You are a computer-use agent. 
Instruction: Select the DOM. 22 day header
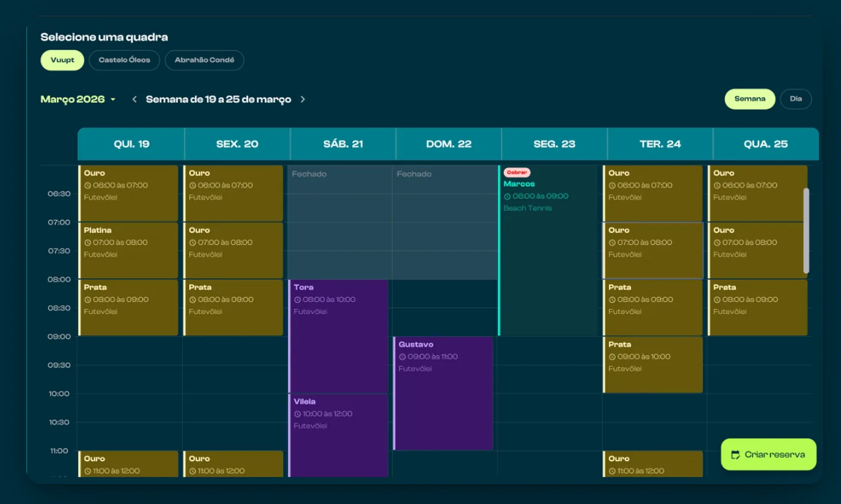click(x=449, y=144)
